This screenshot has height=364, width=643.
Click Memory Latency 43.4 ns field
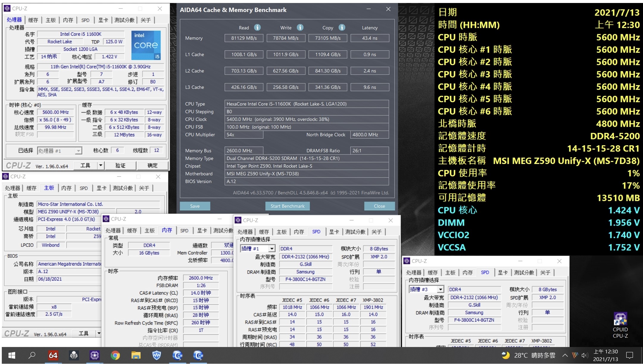370,38
